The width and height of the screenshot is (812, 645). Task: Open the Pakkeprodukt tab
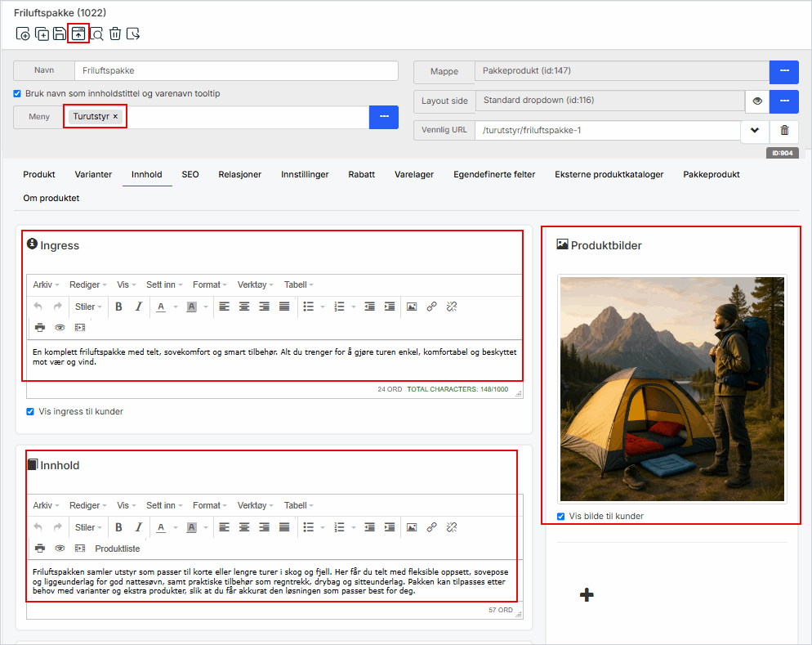pyautogui.click(x=711, y=174)
